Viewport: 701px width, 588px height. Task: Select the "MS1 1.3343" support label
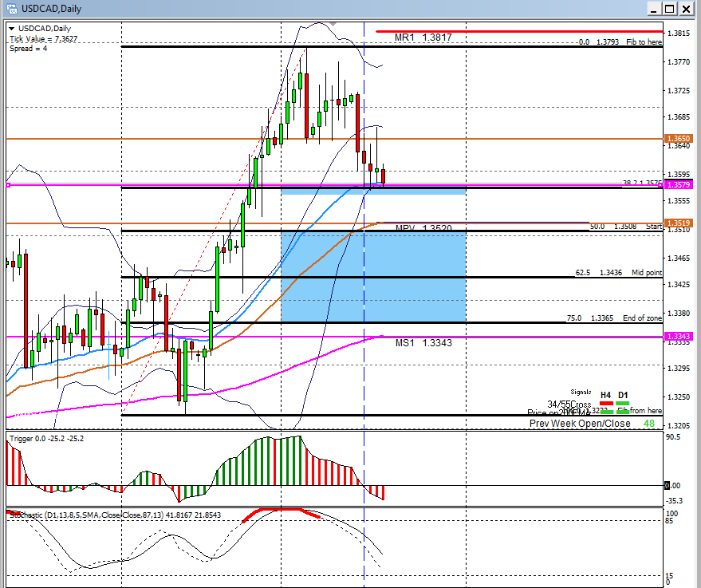pos(423,343)
